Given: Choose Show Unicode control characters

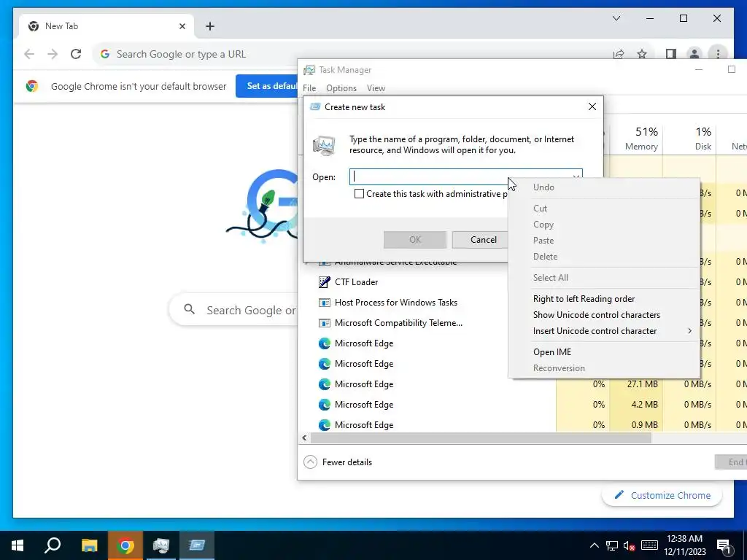Looking at the screenshot, I should (x=597, y=315).
